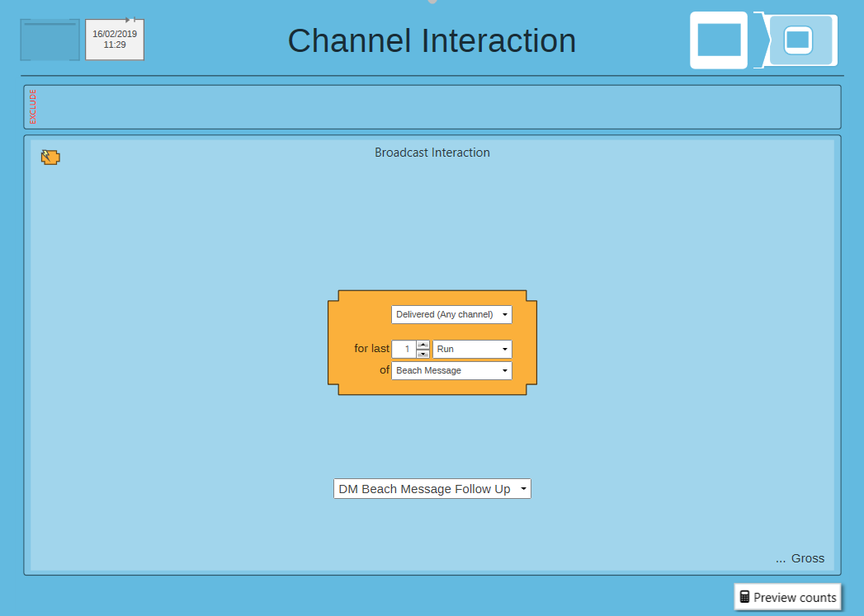Select the small rounded window view icon

799,40
